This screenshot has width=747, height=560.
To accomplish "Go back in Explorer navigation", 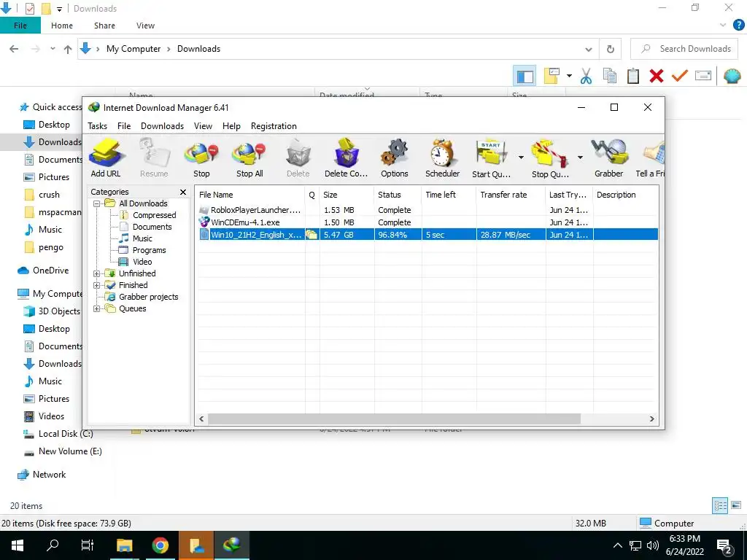I will (x=14, y=49).
